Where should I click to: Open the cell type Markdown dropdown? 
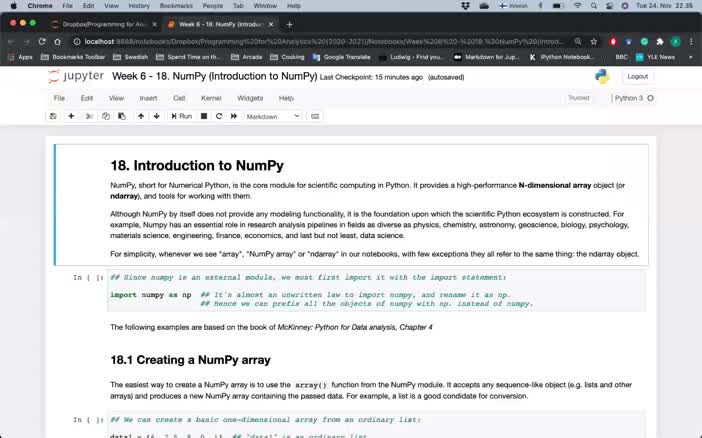(x=273, y=116)
